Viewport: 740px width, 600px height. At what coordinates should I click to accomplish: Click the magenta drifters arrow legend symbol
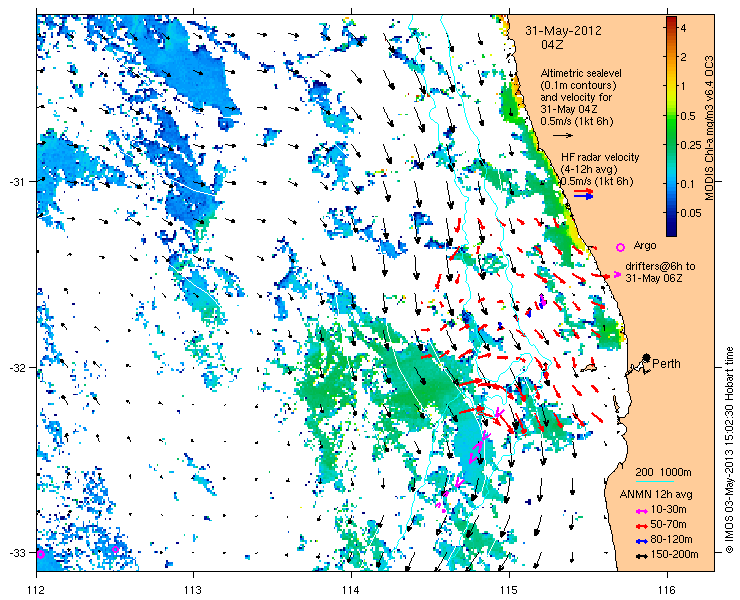pos(617,274)
